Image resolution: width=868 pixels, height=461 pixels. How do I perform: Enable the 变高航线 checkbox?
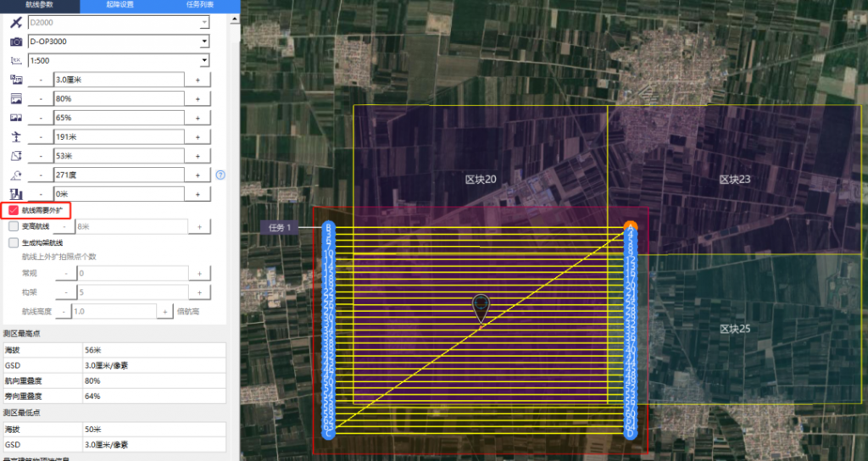point(14,226)
